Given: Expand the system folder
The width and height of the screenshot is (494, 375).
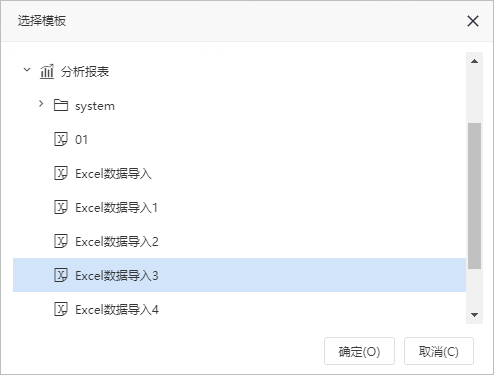Looking at the screenshot, I should pos(41,104).
